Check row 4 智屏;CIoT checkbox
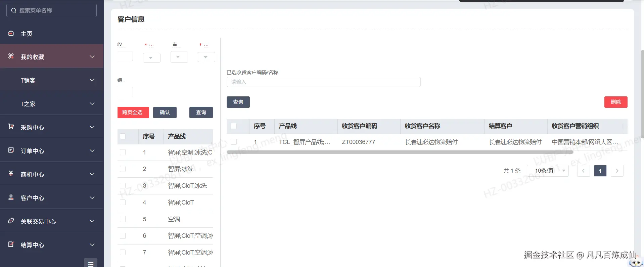The width and height of the screenshot is (644, 267). (123, 203)
